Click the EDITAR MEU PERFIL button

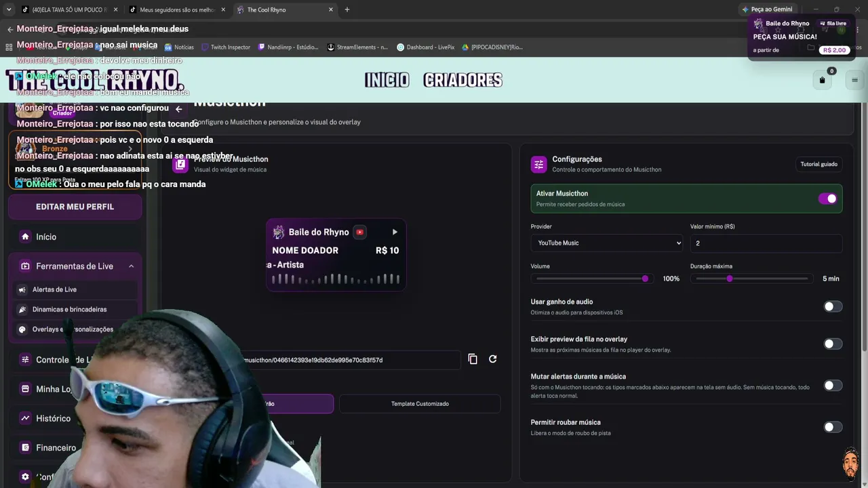pos(75,207)
